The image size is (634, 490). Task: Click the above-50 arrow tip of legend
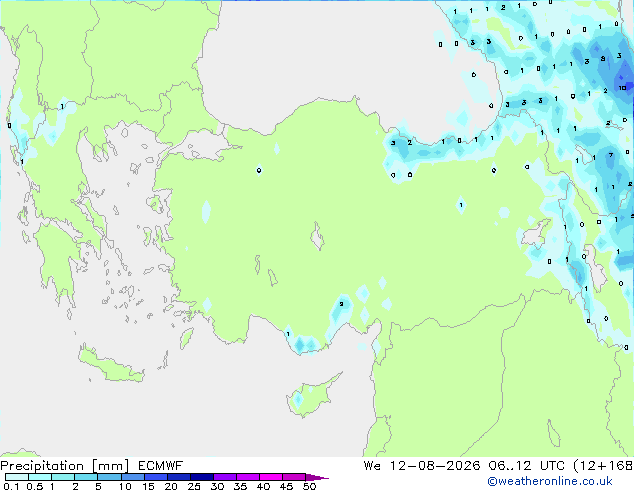(x=317, y=477)
